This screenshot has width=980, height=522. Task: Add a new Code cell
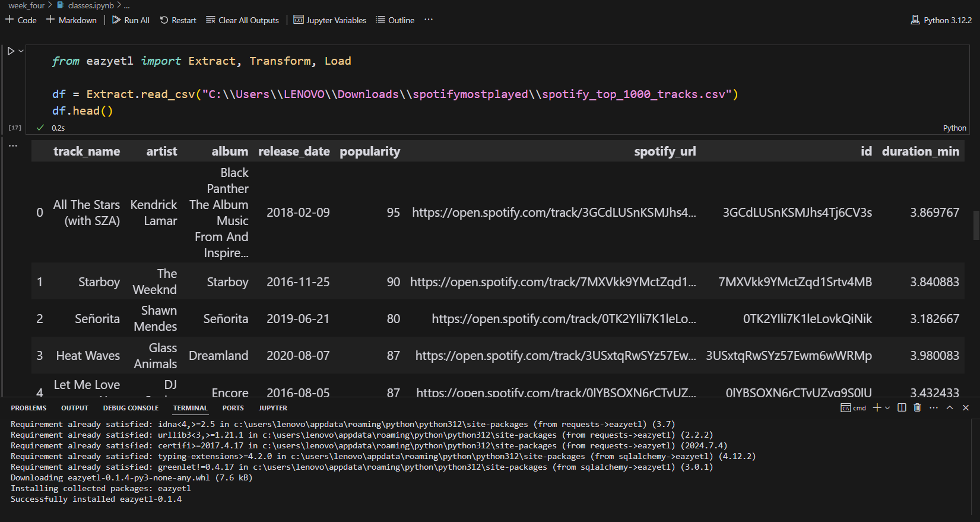[21, 20]
